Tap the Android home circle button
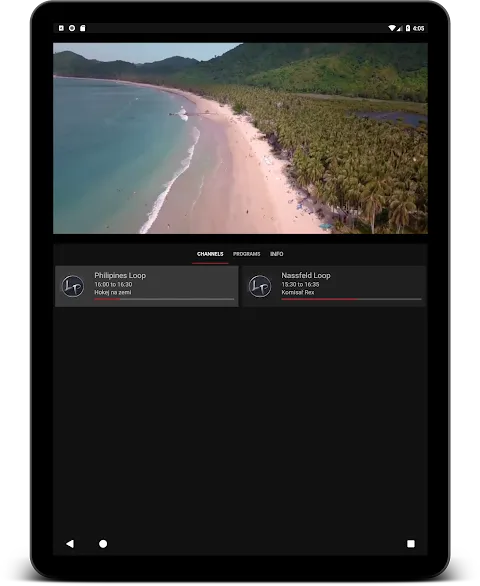 (103, 544)
